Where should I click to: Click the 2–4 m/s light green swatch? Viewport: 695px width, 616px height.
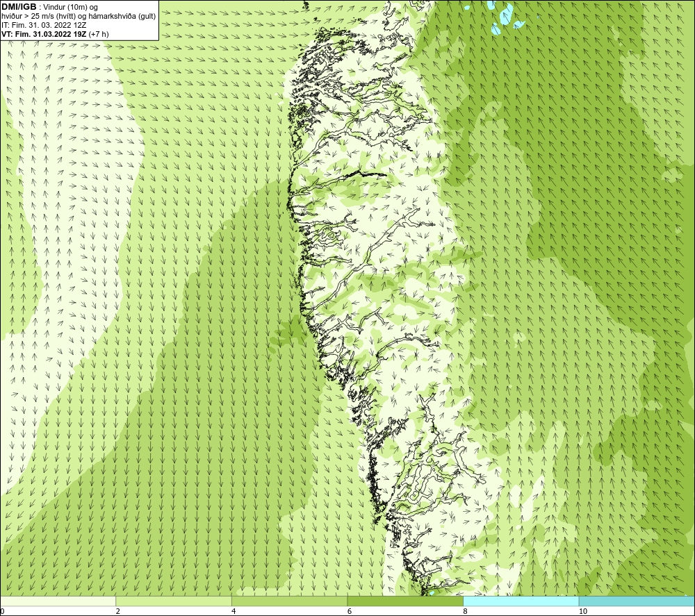174,601
